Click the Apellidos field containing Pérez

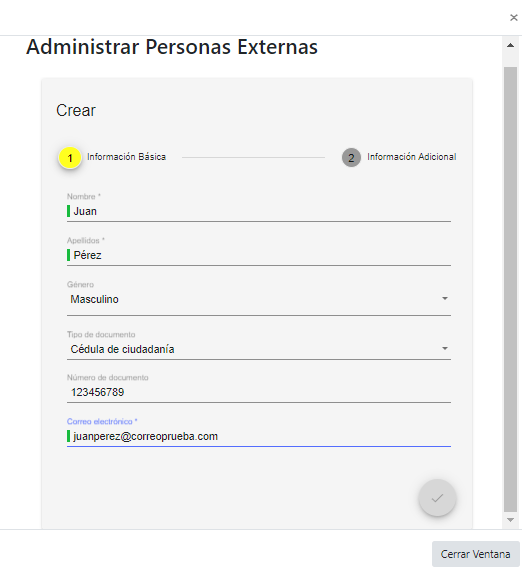click(x=259, y=255)
